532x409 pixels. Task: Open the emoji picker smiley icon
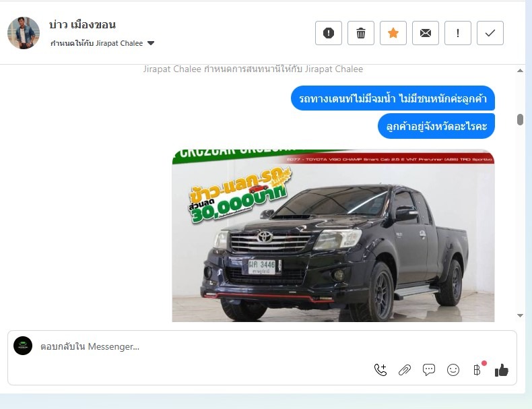pos(453,370)
